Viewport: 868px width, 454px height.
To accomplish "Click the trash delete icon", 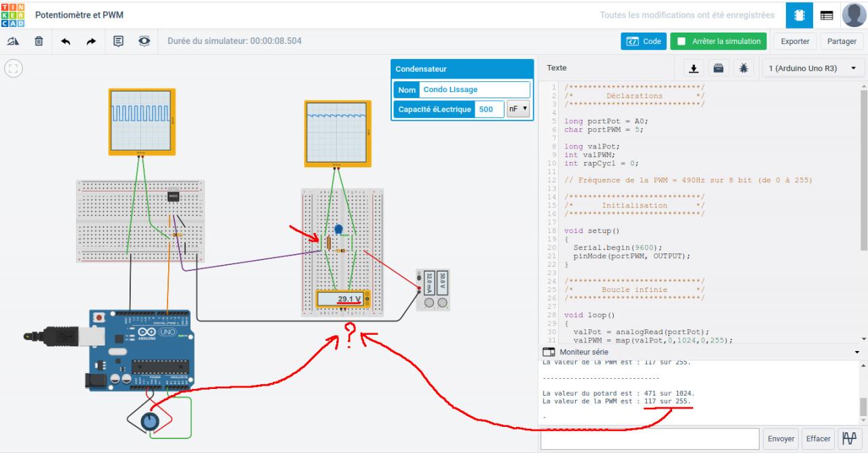I will pyautogui.click(x=39, y=41).
